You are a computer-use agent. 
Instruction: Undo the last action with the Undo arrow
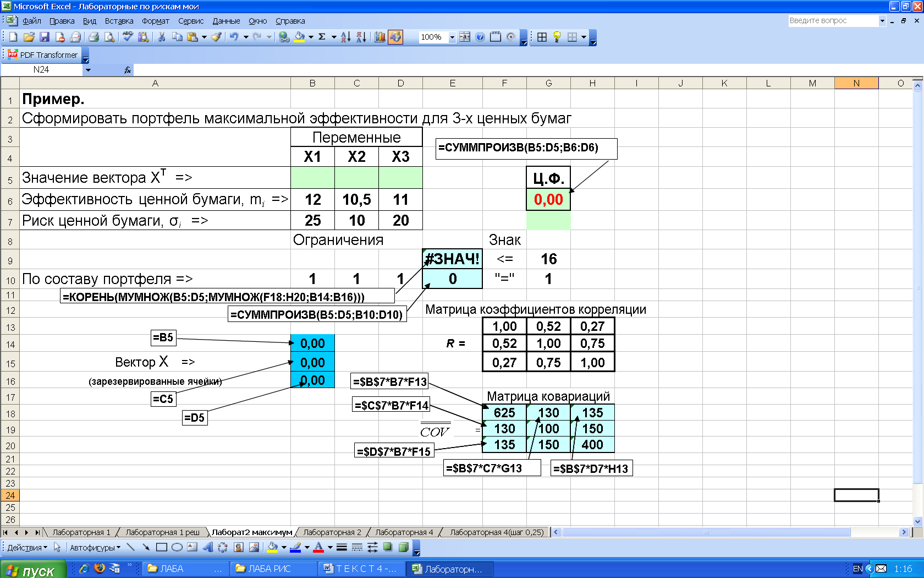(234, 37)
